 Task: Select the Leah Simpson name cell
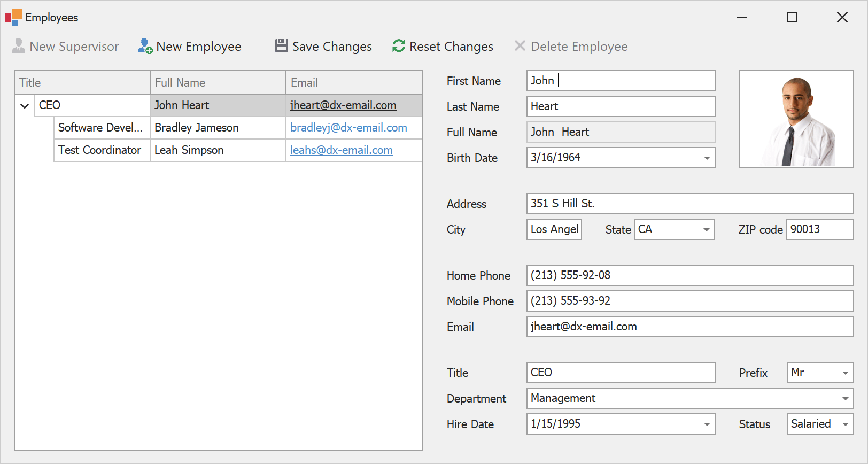[218, 150]
